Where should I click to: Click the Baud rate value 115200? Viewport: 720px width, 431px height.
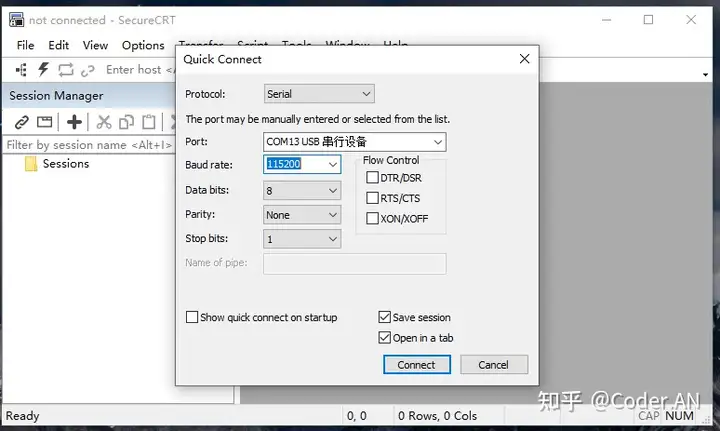(284, 164)
